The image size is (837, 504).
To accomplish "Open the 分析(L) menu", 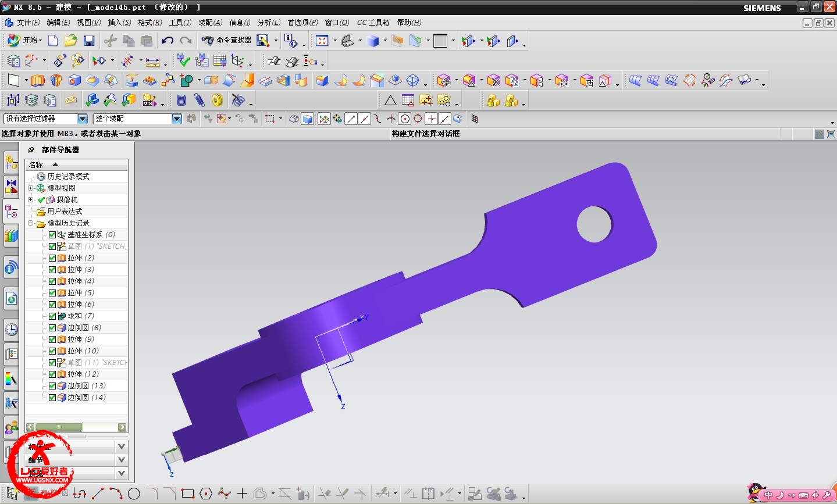I will point(269,23).
